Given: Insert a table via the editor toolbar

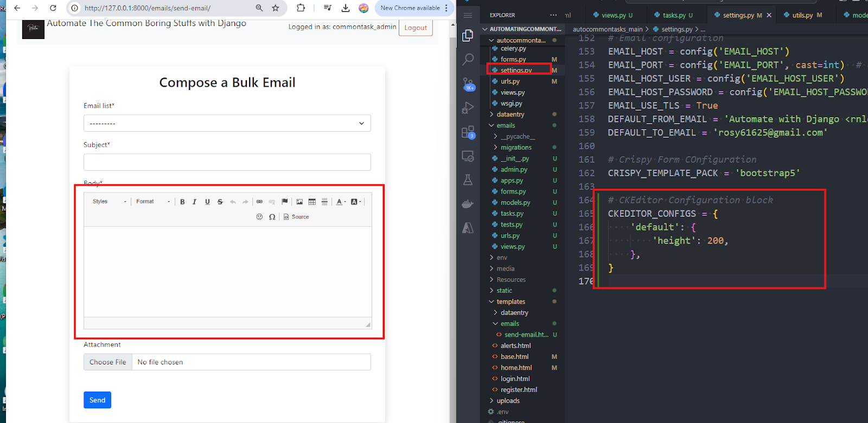Looking at the screenshot, I should (312, 202).
